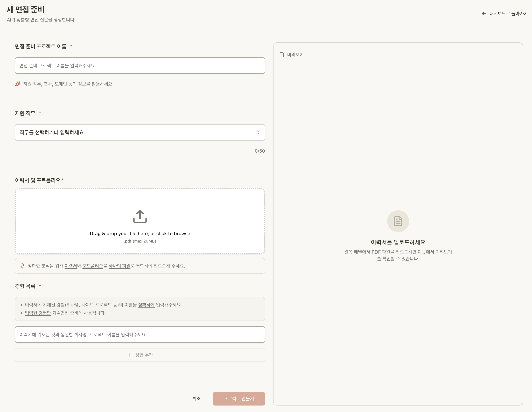Click the plus icon in 경험 추가
532x412 pixels.
point(130,355)
